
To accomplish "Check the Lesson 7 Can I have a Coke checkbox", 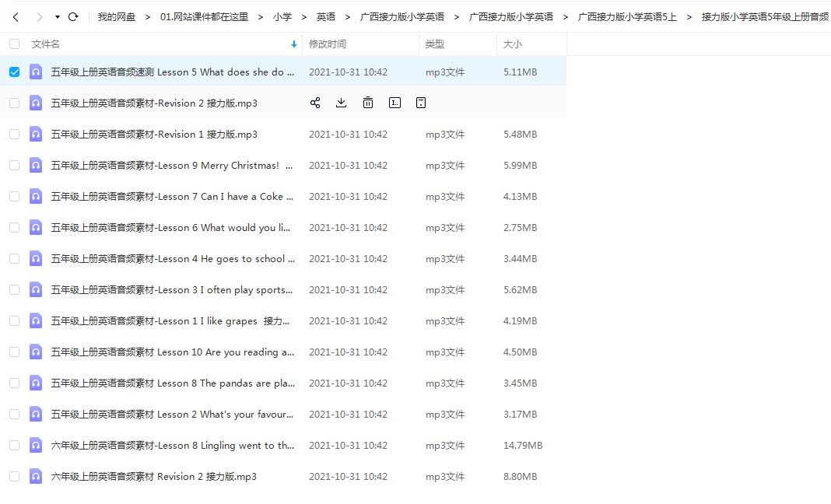I will [x=14, y=197].
